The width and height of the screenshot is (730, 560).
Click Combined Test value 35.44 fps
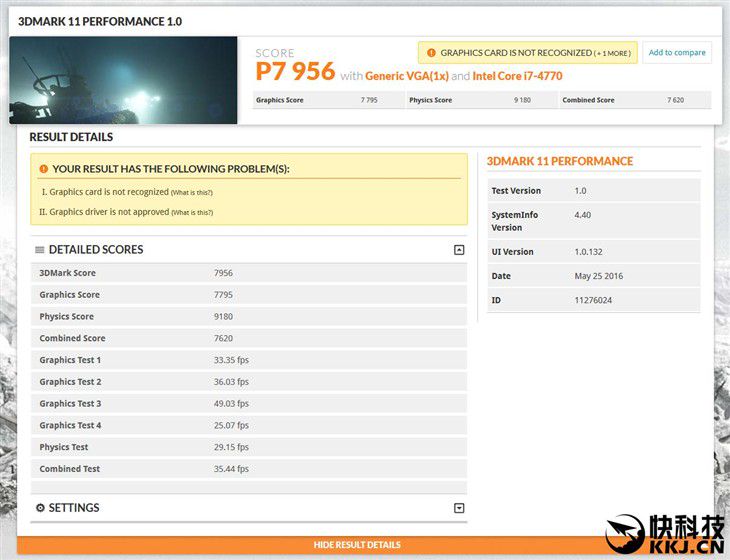click(231, 469)
